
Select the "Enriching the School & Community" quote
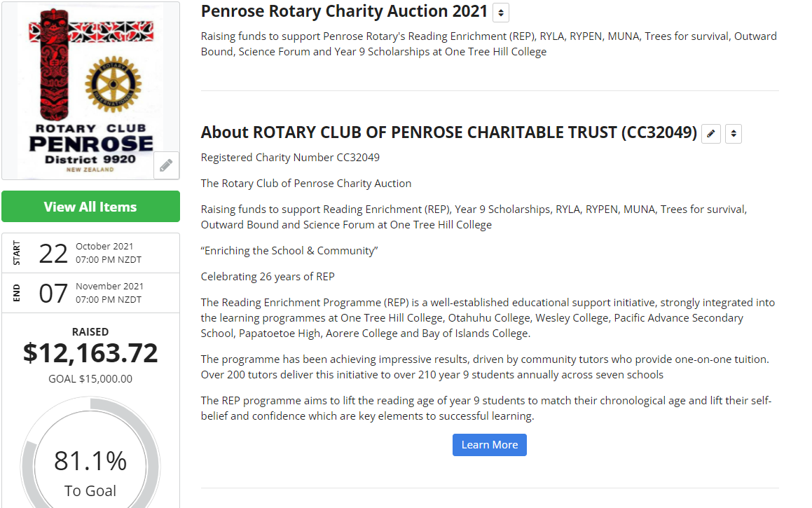(x=290, y=251)
